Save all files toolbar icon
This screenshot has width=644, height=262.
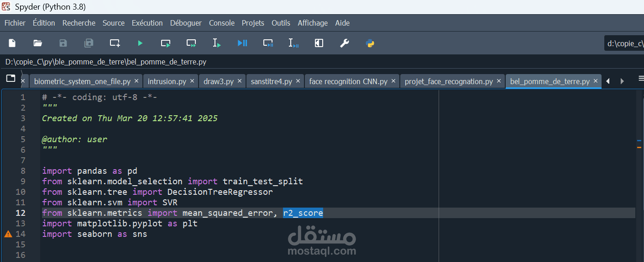tap(89, 43)
